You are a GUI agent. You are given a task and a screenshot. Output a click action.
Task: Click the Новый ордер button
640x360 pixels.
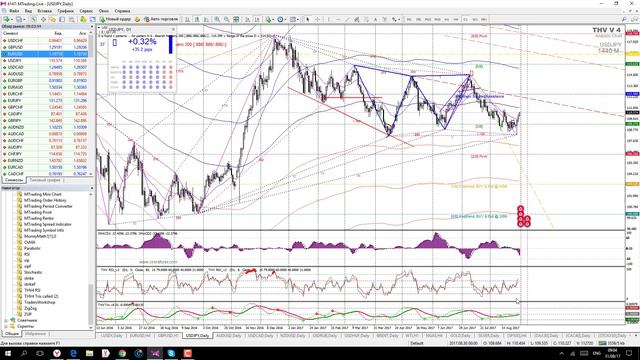tap(115, 19)
